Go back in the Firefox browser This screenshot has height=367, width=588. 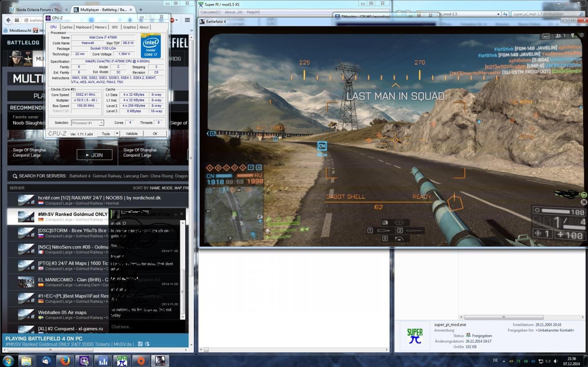(x=8, y=20)
